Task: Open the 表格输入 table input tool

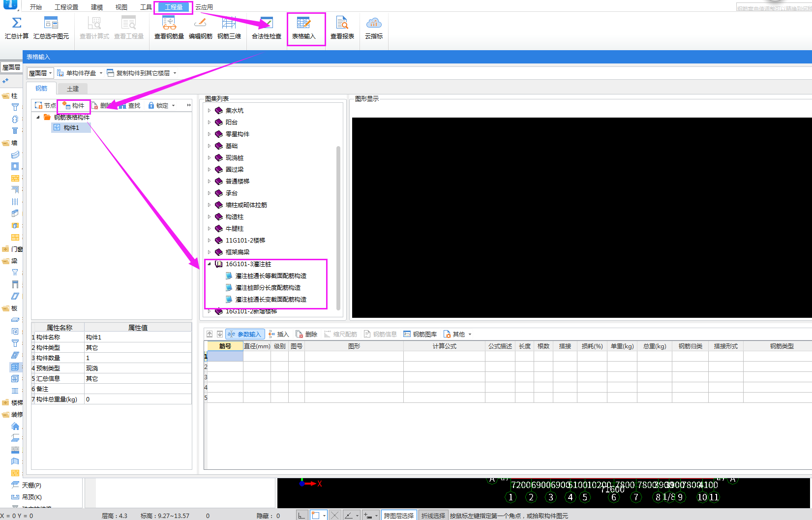Action: click(304, 29)
